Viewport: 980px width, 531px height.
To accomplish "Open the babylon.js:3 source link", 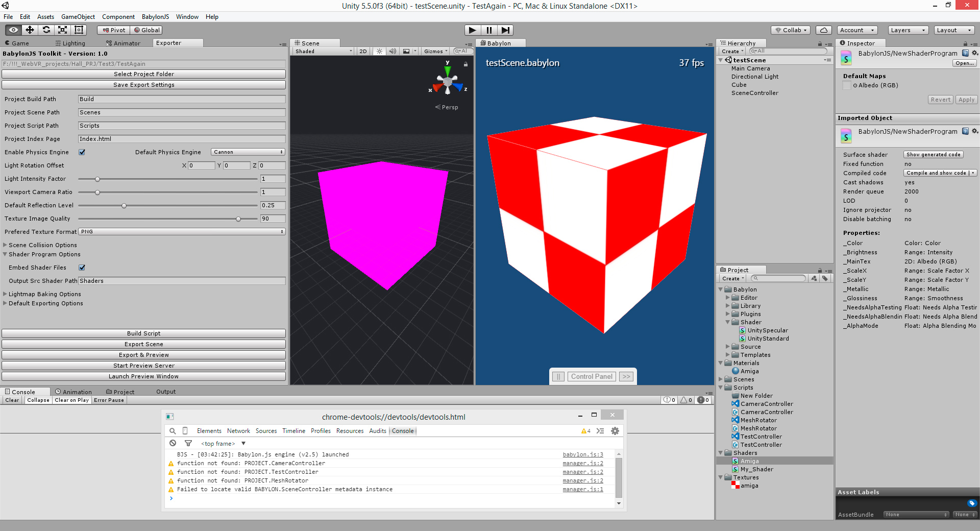I will (583, 454).
